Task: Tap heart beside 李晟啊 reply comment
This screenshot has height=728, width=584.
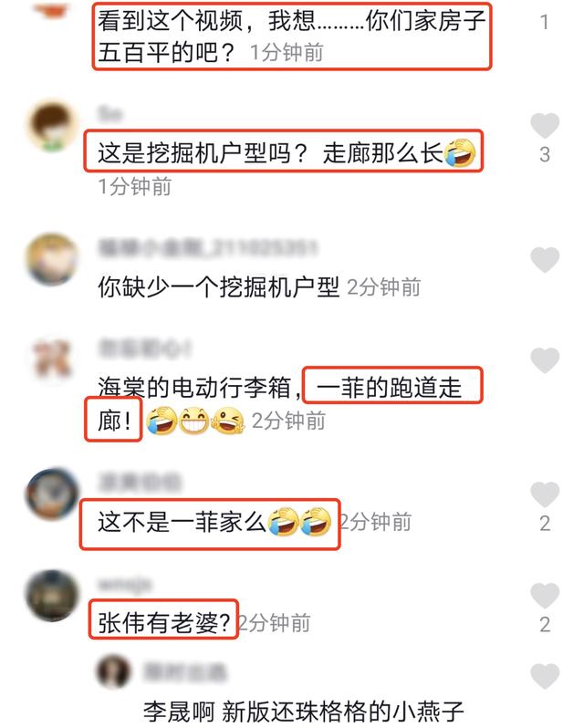Action: pyautogui.click(x=545, y=676)
